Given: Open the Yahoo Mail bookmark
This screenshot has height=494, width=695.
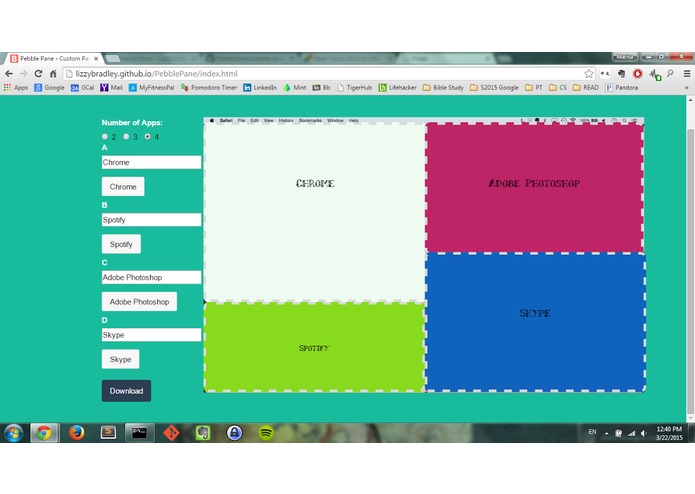Looking at the screenshot, I should (x=111, y=88).
